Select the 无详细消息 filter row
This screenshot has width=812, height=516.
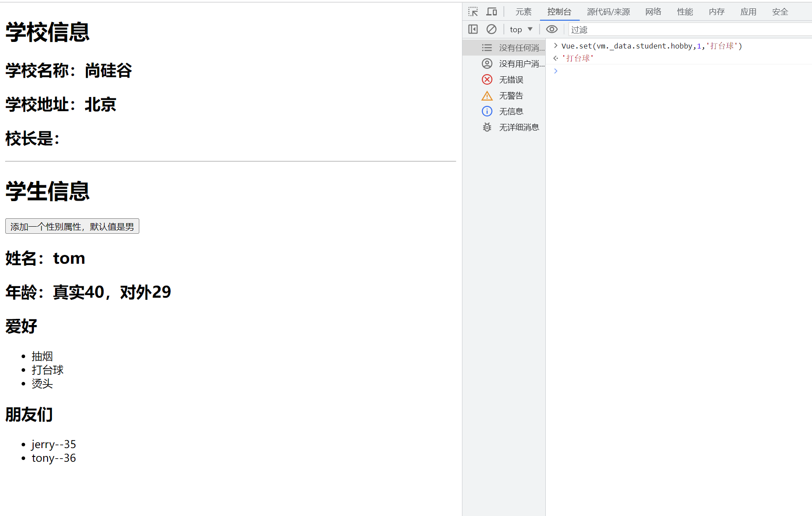coord(504,127)
